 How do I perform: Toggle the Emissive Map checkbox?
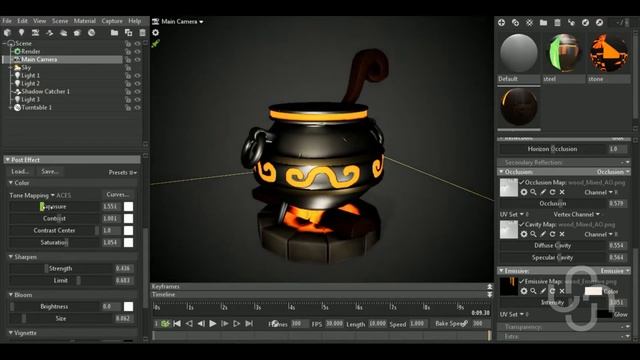[522, 282]
